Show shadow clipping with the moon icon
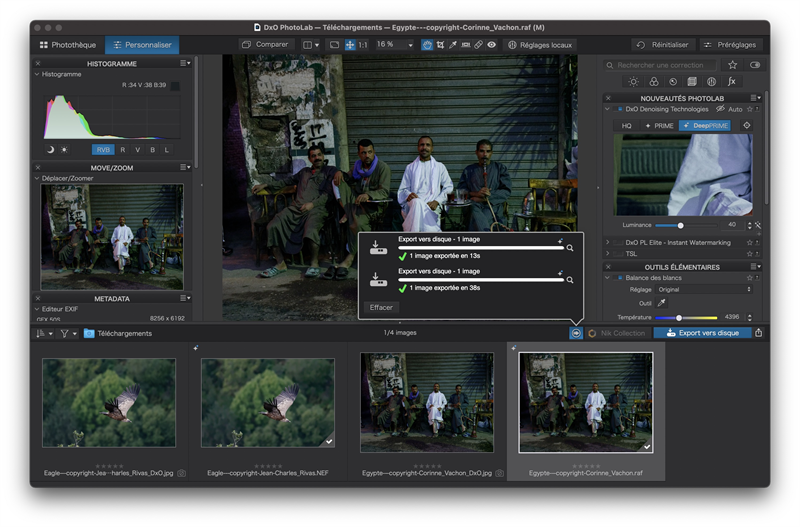The height and width of the screenshot is (527, 800). click(50, 150)
